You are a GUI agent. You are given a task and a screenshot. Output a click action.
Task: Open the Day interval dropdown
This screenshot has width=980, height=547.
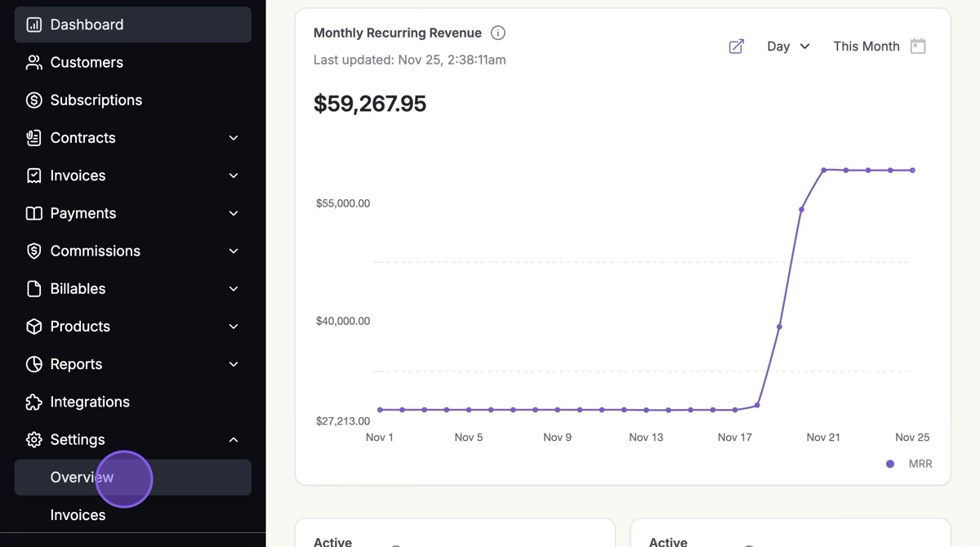coord(788,47)
